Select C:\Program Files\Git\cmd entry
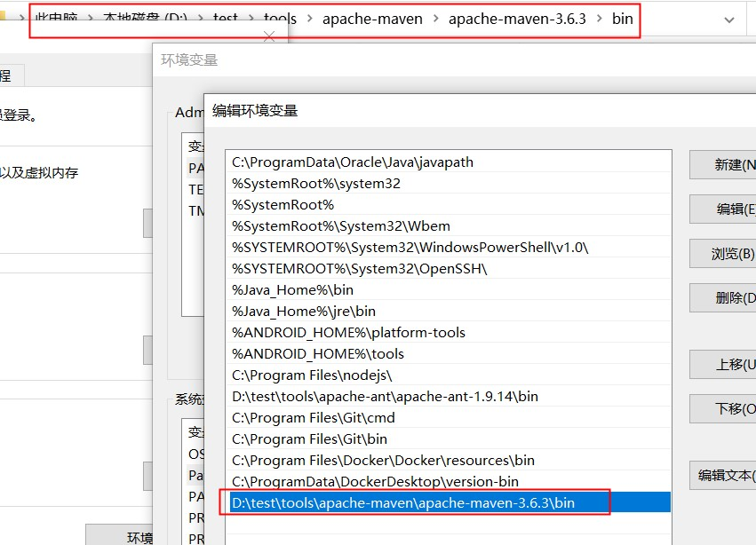The image size is (756, 545). tap(449, 417)
